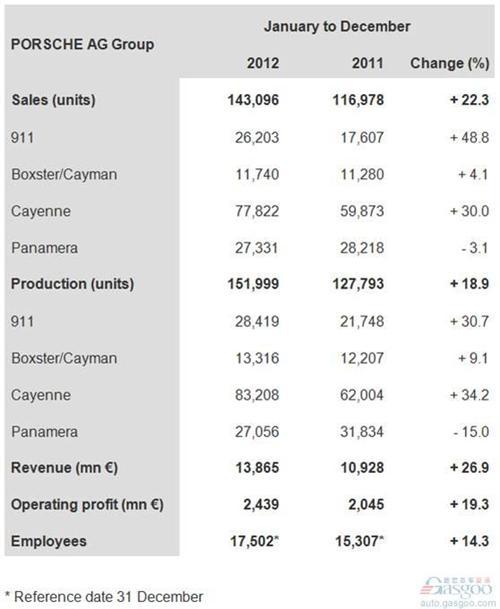The height and width of the screenshot is (609, 500).
Task: Click the Revenue (mn €) row label
Action: (64, 467)
